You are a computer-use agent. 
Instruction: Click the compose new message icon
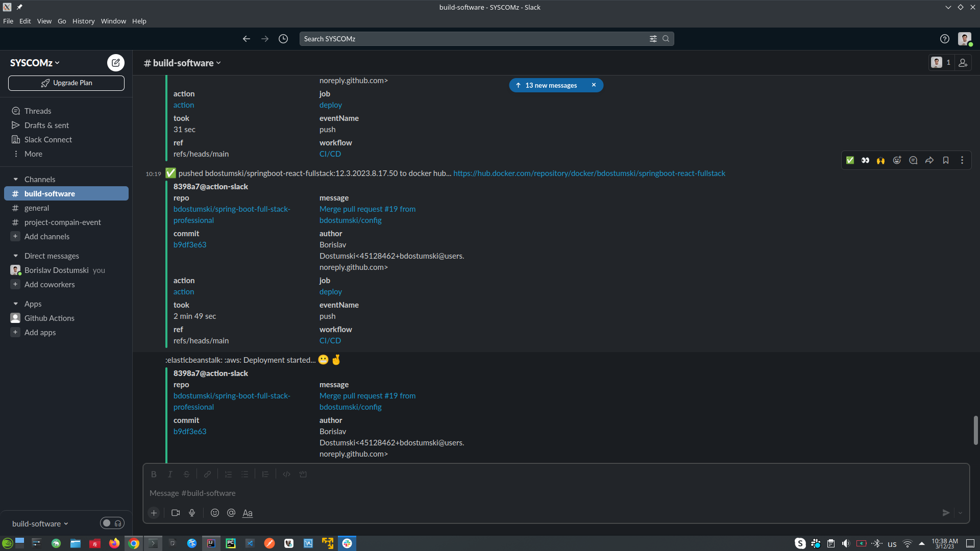point(115,63)
